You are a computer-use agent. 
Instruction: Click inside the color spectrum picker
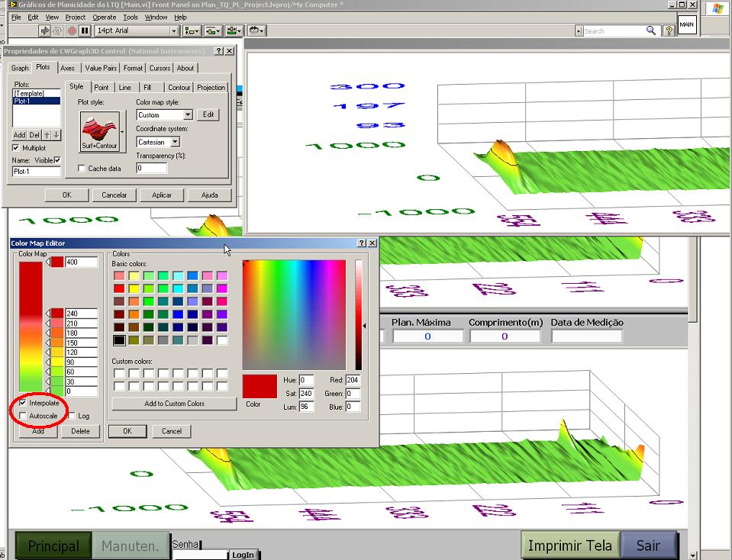[294, 315]
